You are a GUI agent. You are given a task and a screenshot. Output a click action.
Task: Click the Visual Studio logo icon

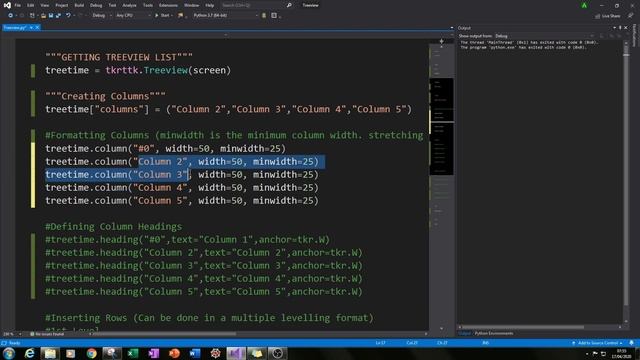tap(7, 5)
